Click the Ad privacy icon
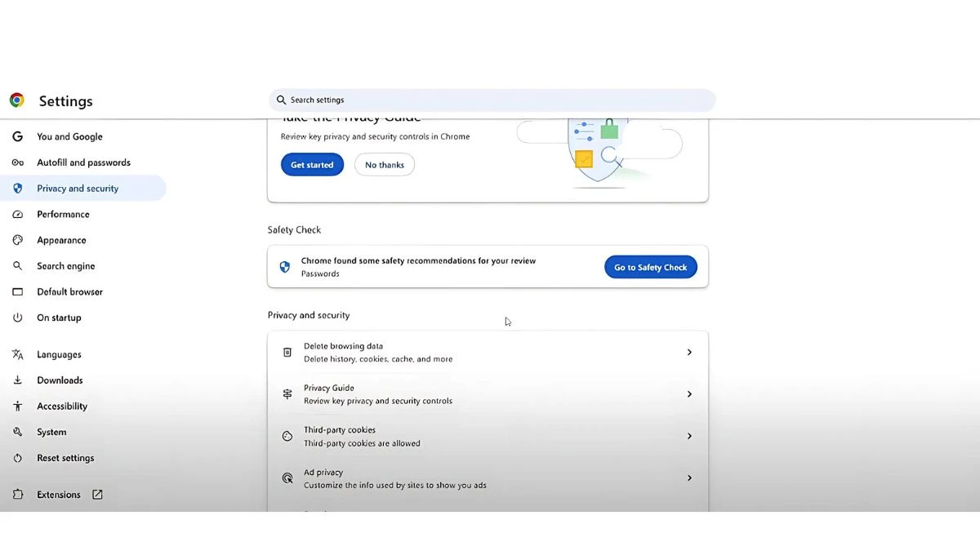 (287, 478)
